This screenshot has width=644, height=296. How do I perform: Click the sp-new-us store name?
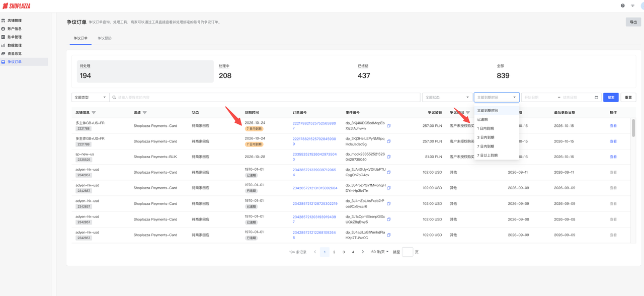(85, 154)
